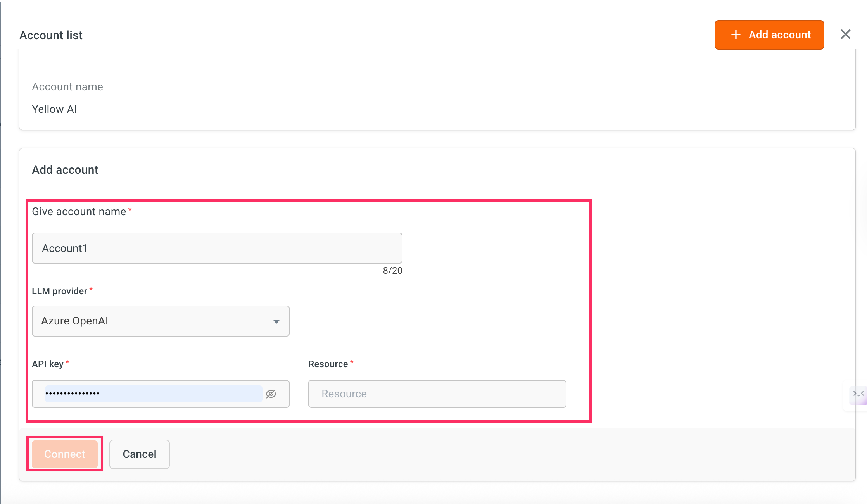Close the Account list panel

pos(846,35)
